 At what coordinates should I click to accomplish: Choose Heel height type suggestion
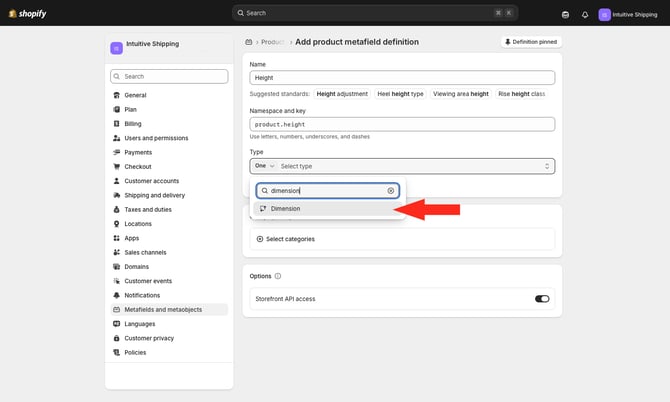pos(400,93)
